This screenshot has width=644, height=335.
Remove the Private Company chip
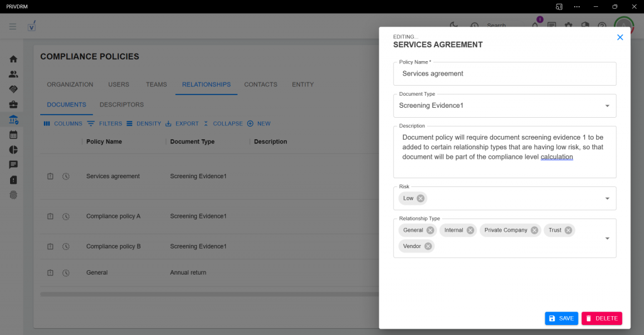(x=535, y=230)
